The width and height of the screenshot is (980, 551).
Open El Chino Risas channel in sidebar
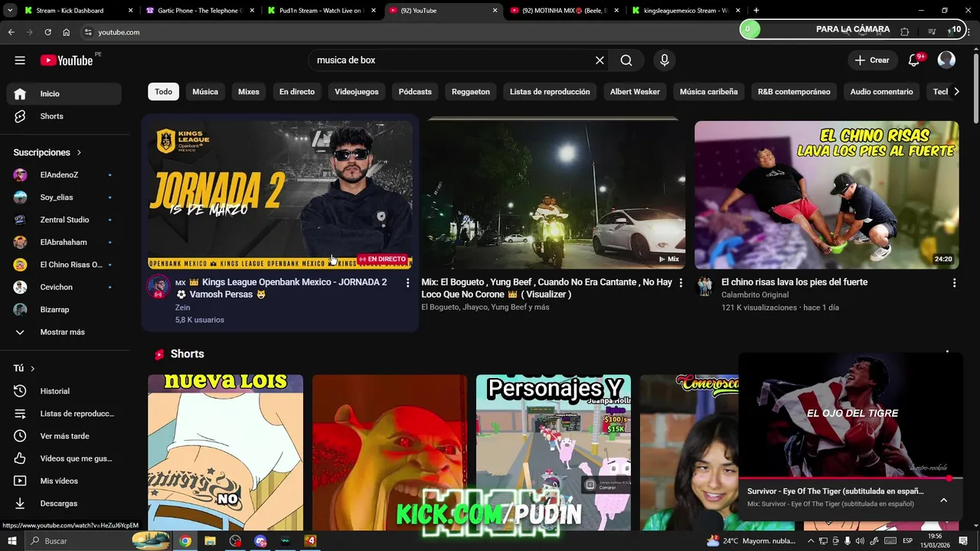pos(64,265)
